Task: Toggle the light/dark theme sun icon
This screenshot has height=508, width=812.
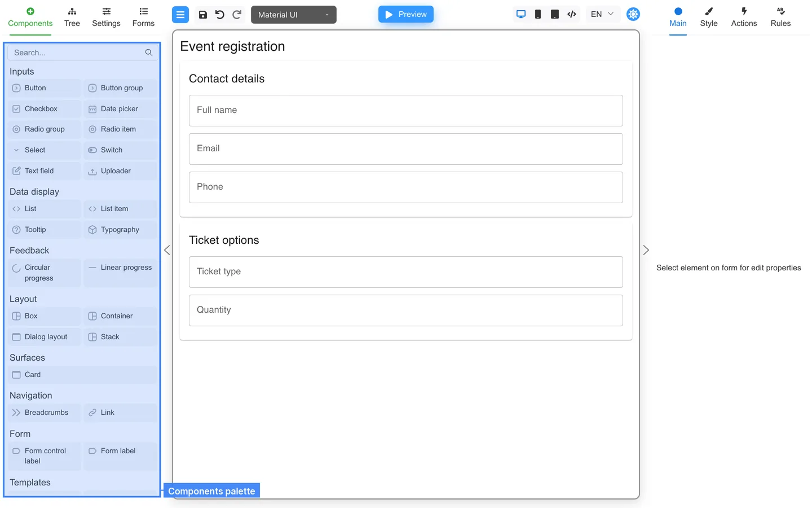Action: [x=633, y=14]
